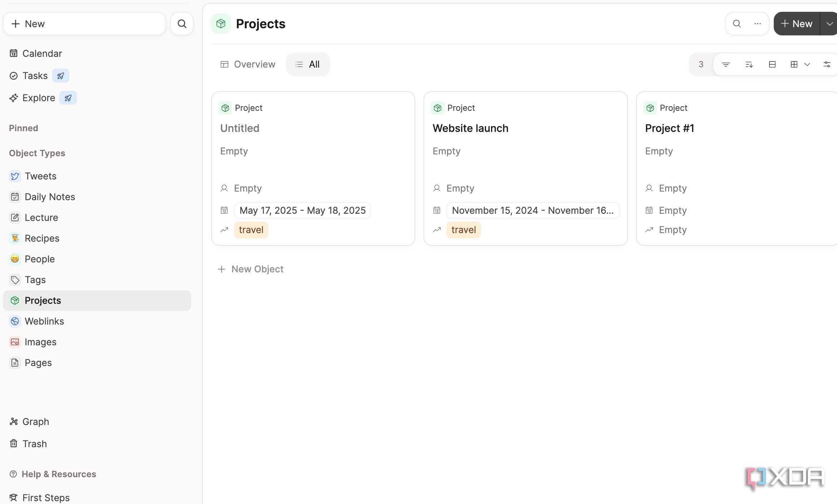This screenshot has height=504, width=837.
Task: Open Tweets object type
Action: click(97, 176)
